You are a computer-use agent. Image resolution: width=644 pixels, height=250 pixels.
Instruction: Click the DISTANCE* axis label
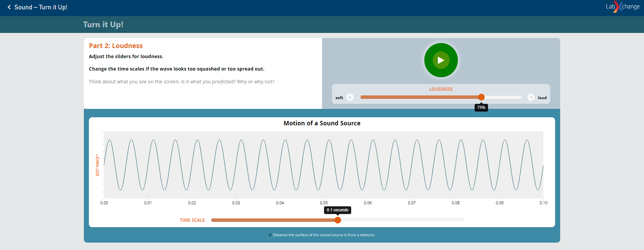point(98,165)
